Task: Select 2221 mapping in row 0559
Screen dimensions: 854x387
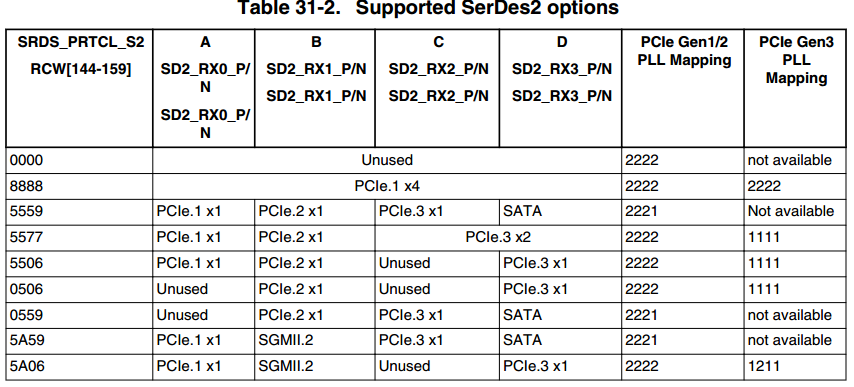Action: click(x=642, y=315)
